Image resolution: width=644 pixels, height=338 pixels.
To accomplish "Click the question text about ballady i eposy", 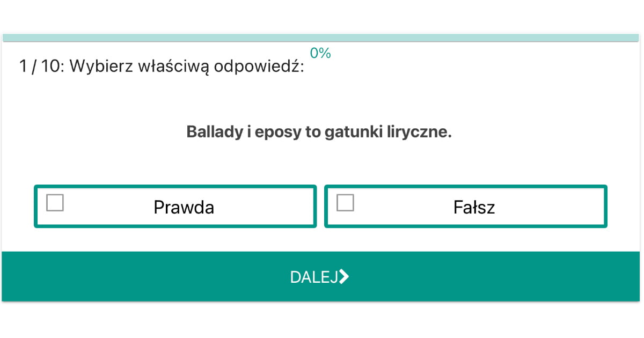I will click(319, 131).
